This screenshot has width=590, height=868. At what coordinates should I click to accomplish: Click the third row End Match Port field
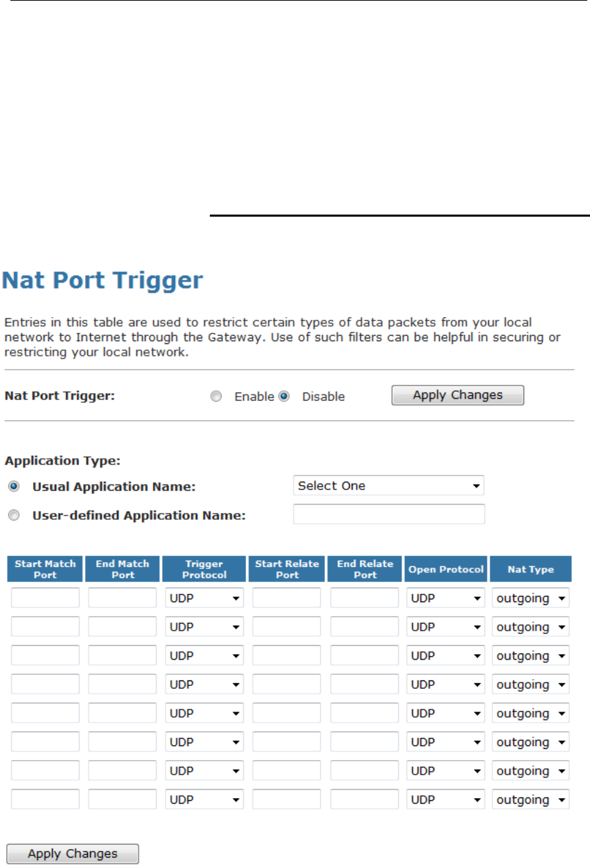point(123,655)
